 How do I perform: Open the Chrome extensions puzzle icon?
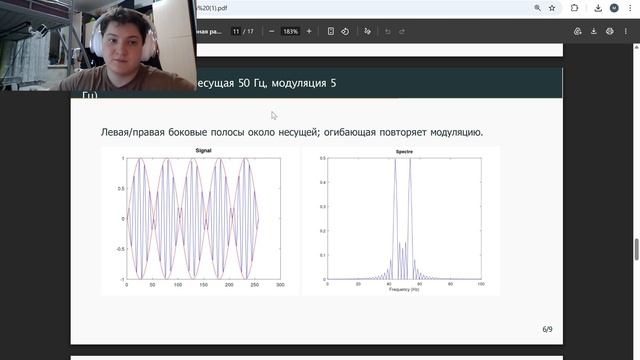574,8
